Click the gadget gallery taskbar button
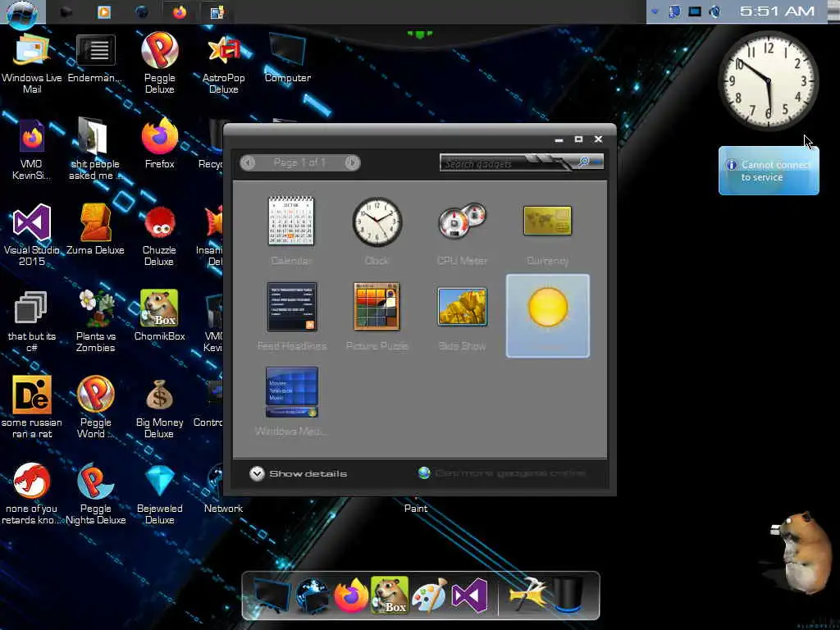This screenshot has width=840, height=630. (217, 11)
